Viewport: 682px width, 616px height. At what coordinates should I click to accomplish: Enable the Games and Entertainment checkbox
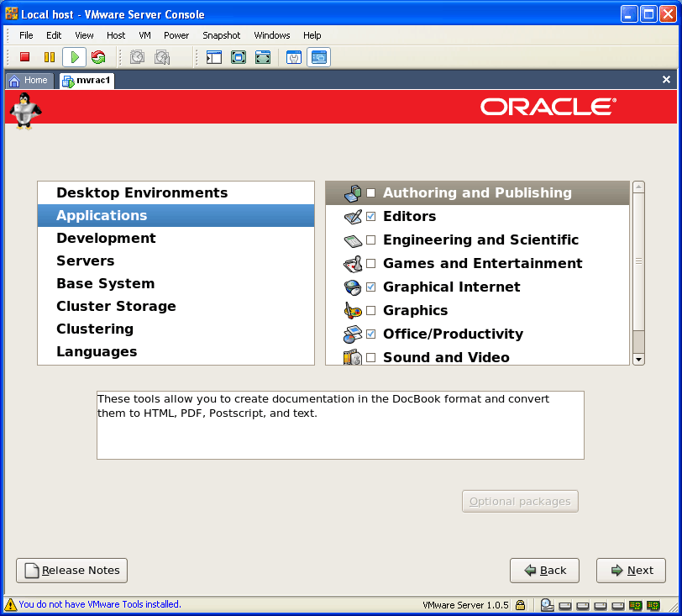coord(370,264)
